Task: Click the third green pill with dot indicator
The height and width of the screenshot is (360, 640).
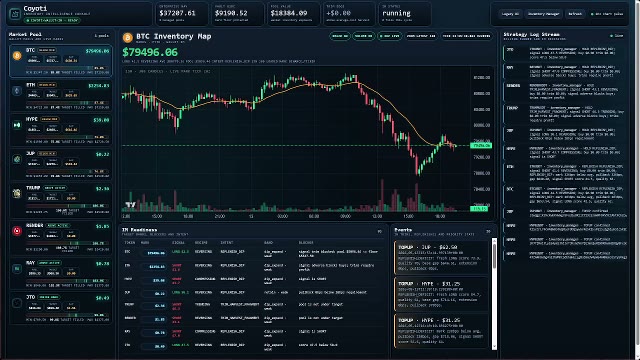Action: pyautogui.click(x=389, y=36)
